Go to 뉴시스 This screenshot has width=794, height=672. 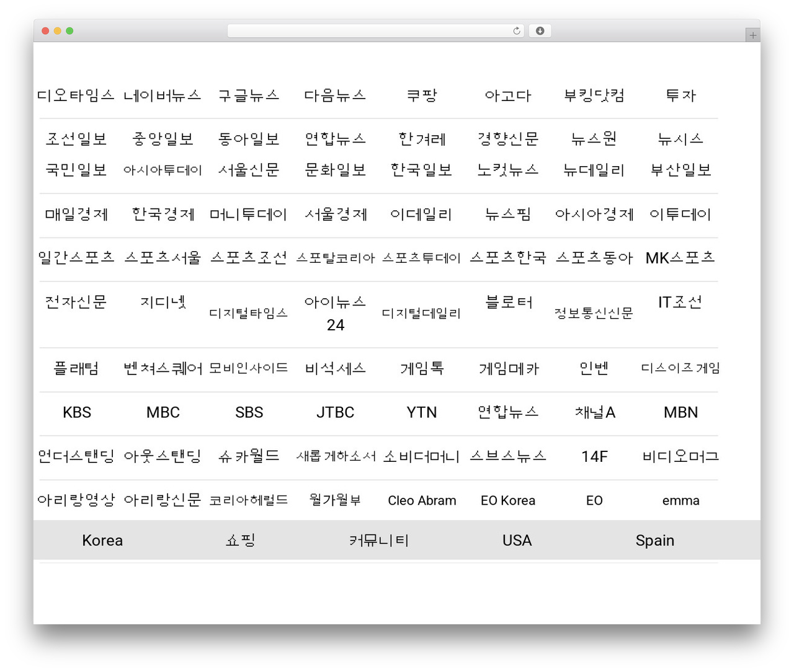coord(680,139)
